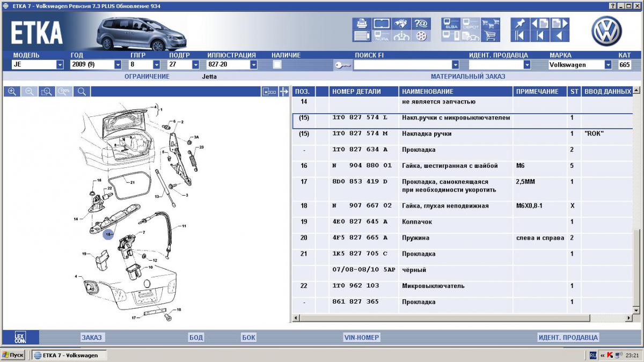
Task: Expand the ГОД dropdown 2009 (9)
Action: click(x=118, y=64)
